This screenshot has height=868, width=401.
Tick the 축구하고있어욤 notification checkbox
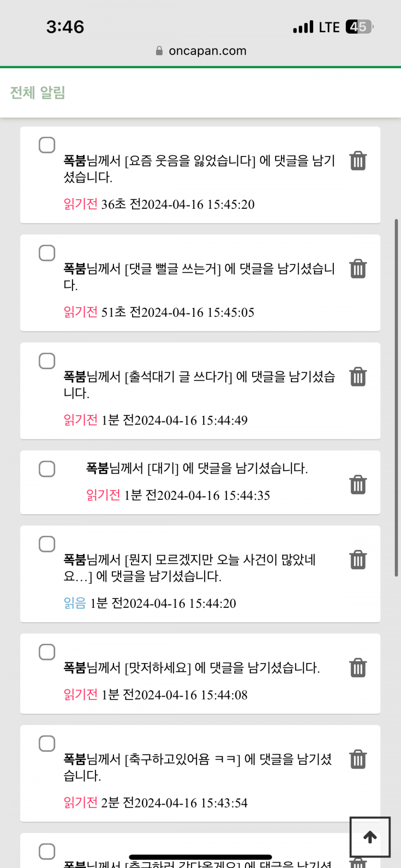[x=47, y=744]
